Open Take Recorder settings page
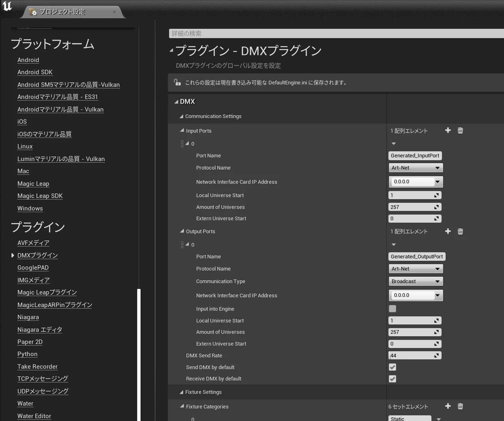The width and height of the screenshot is (504, 421). coord(38,367)
